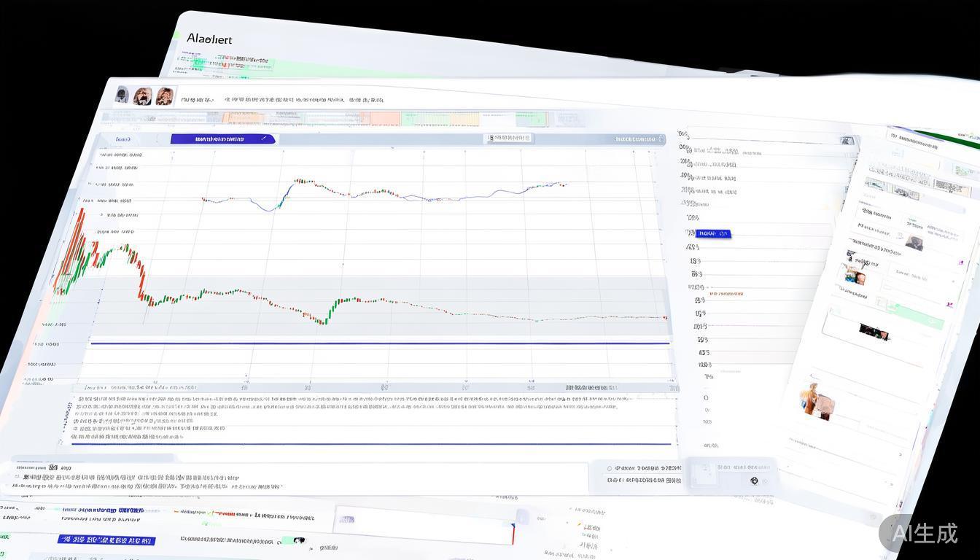Open the grey dropdown in the chart toolbar
Image resolution: width=980 pixels, height=560 pixels.
[509, 138]
